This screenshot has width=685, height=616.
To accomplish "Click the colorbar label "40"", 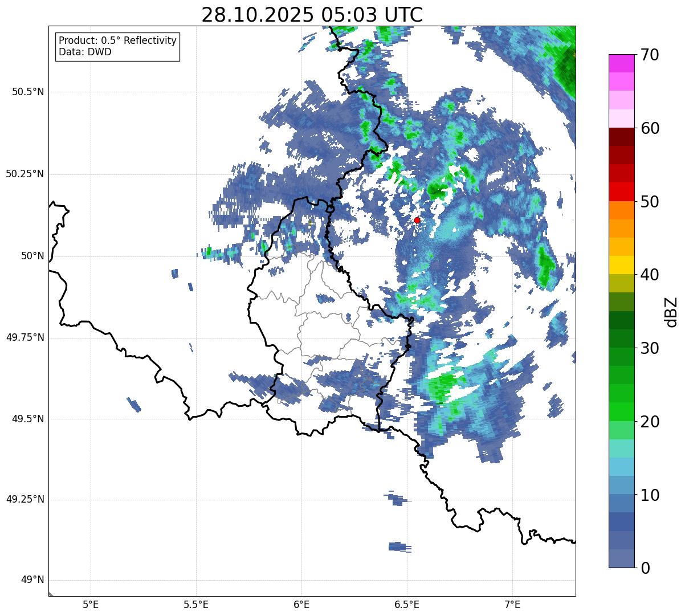I will (650, 275).
